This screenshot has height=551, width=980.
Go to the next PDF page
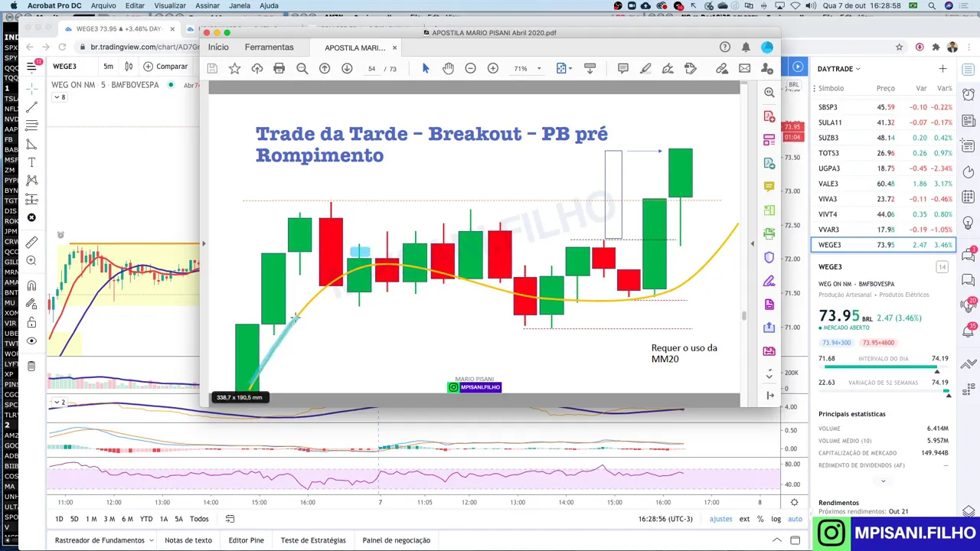347,69
